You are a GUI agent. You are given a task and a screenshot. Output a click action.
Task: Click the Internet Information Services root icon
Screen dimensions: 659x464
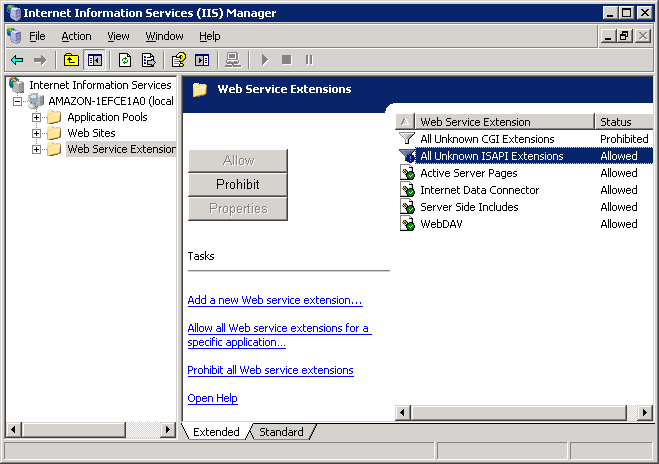pyautogui.click(x=17, y=85)
